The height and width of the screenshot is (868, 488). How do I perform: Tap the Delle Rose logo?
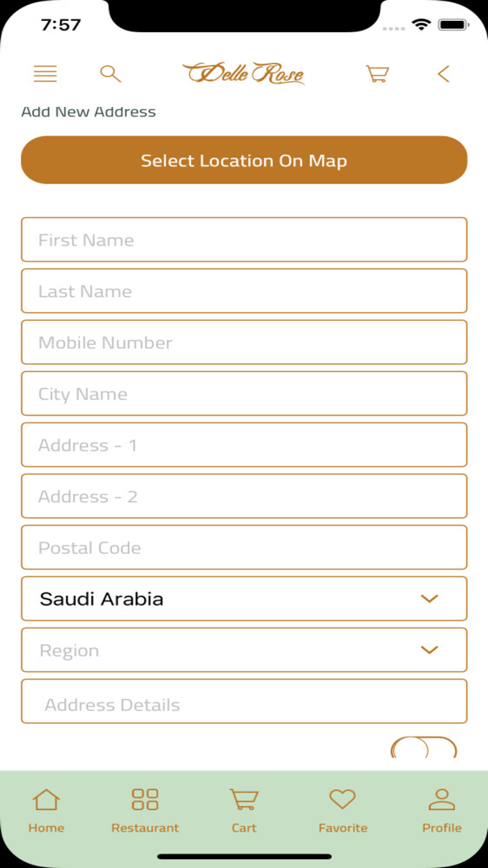243,73
